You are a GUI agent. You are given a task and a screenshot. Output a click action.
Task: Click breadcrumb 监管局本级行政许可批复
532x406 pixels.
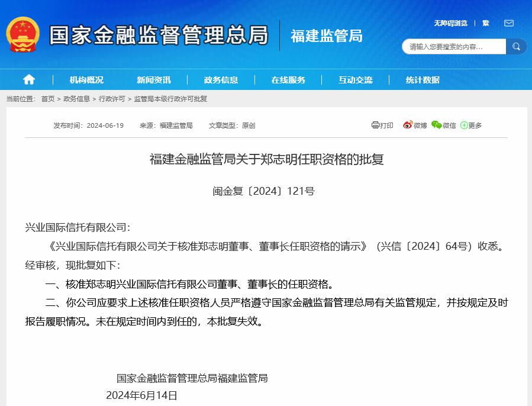point(170,99)
